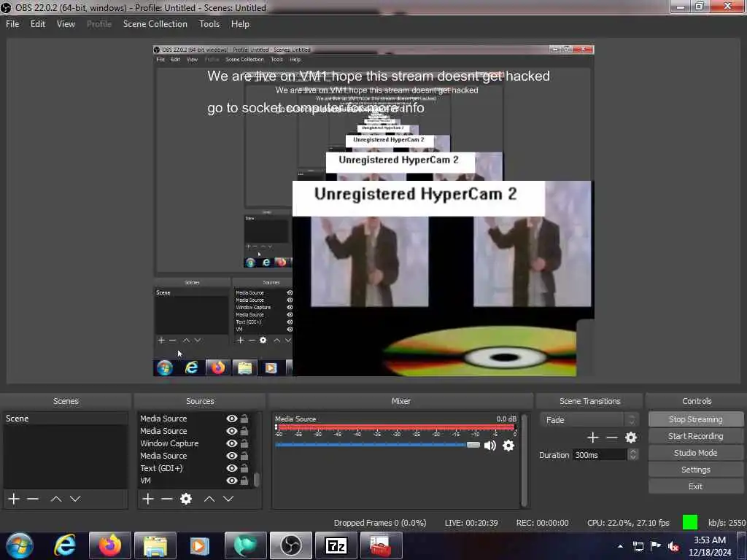Click the network tray icon
The image size is (747, 560).
pyautogui.click(x=638, y=546)
